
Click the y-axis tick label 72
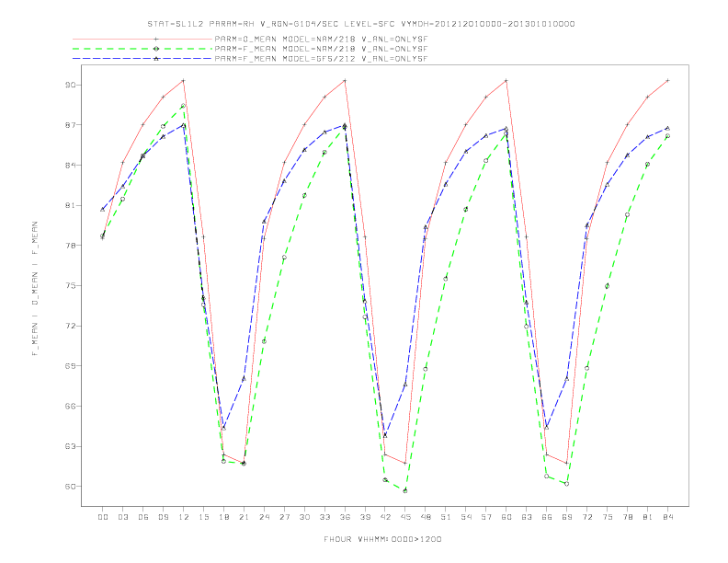point(70,326)
